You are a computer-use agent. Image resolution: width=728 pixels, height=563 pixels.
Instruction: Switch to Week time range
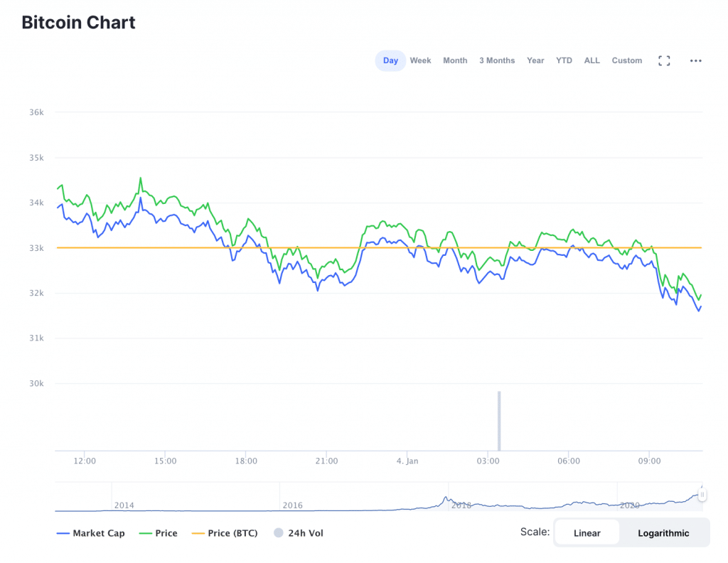coord(420,60)
